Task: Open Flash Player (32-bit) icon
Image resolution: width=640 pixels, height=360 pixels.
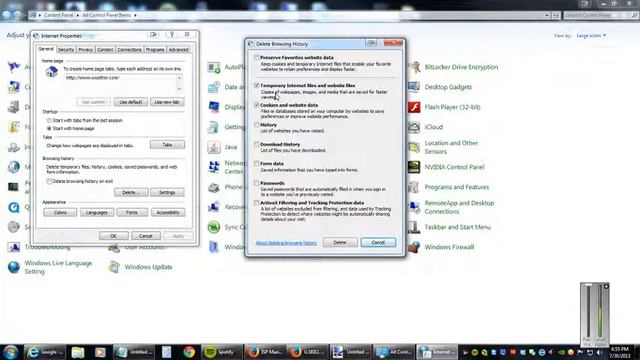Action: point(414,107)
